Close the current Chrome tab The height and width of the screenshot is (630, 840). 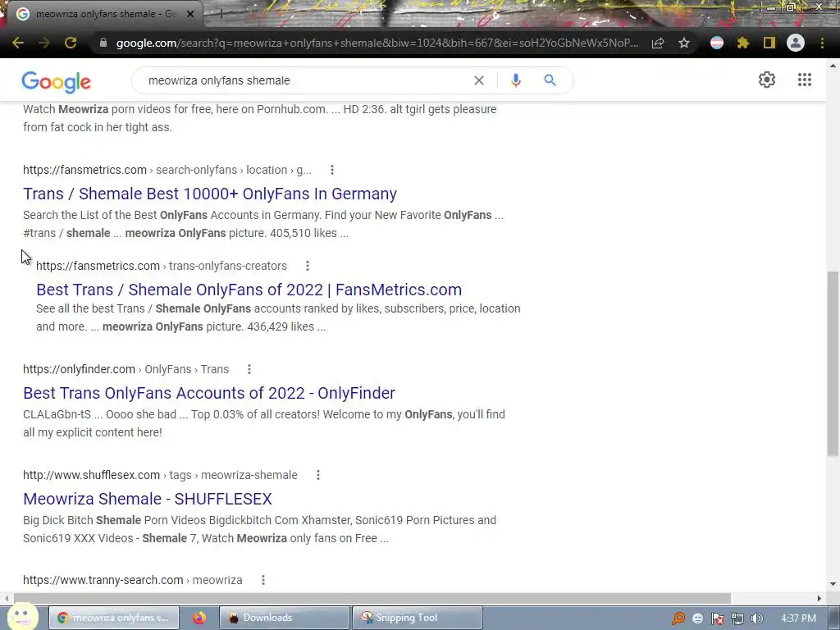190,14
